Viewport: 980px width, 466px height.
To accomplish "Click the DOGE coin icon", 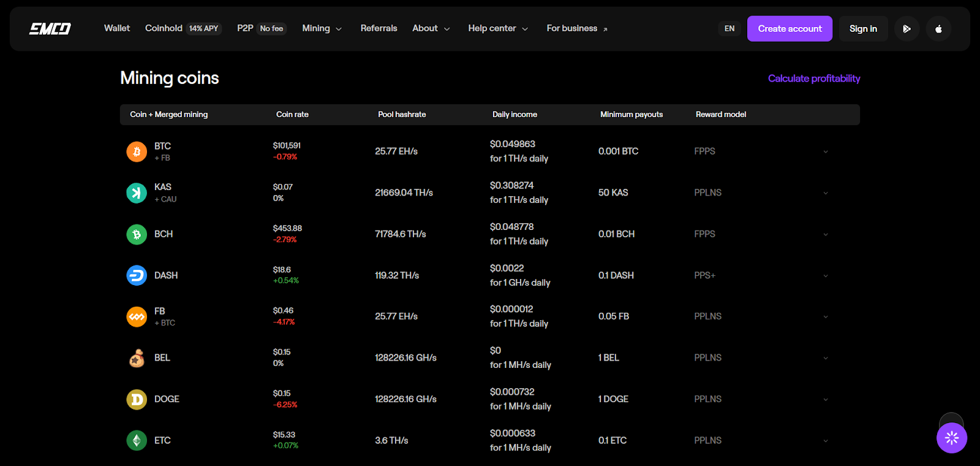I will pos(137,399).
